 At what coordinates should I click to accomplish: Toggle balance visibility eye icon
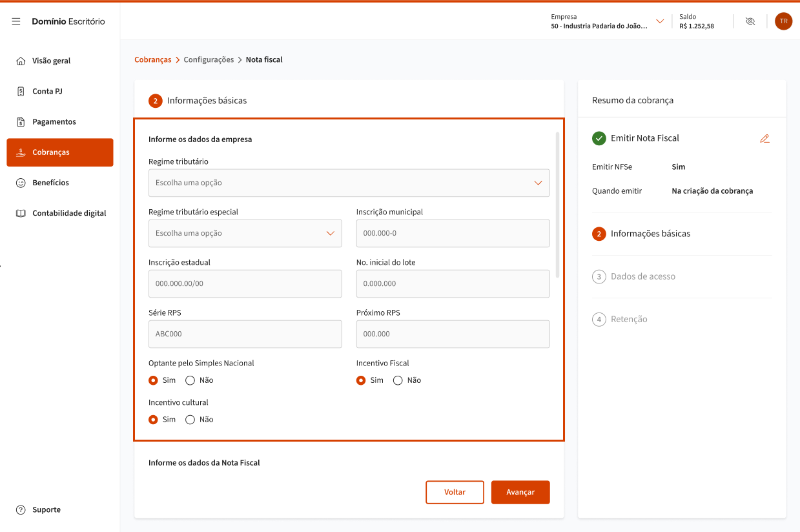coord(750,21)
